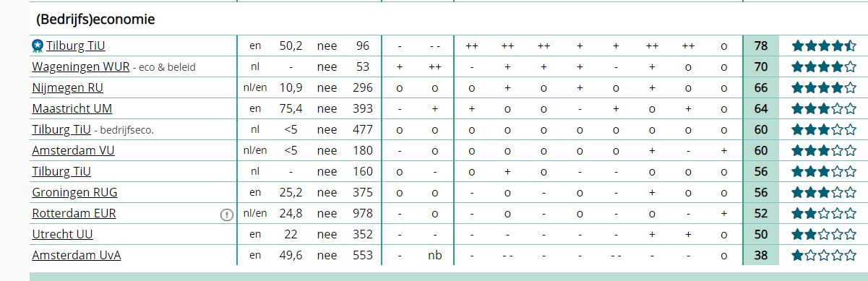Open the Groningen RUG link
Image resolution: width=868 pixels, height=281 pixels.
pos(74,193)
